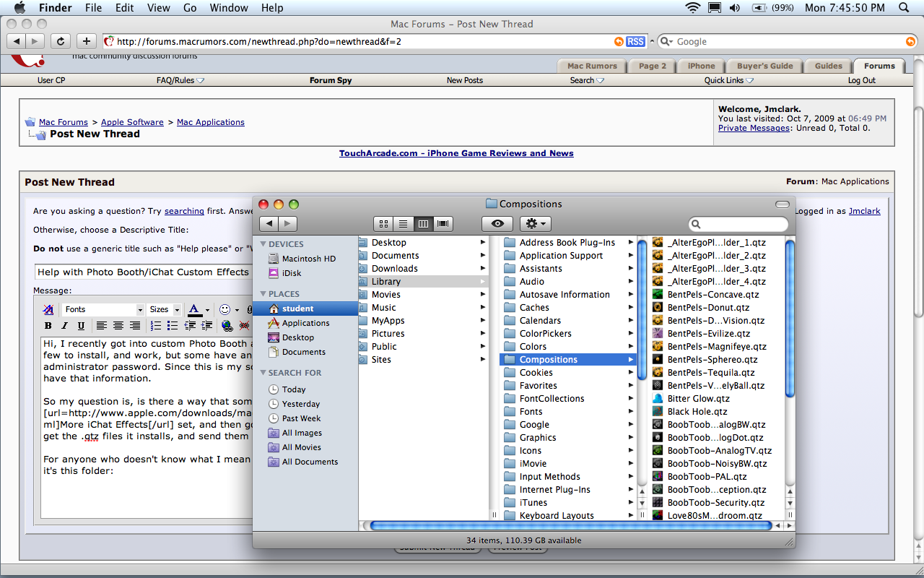Open the File menu

(93, 8)
